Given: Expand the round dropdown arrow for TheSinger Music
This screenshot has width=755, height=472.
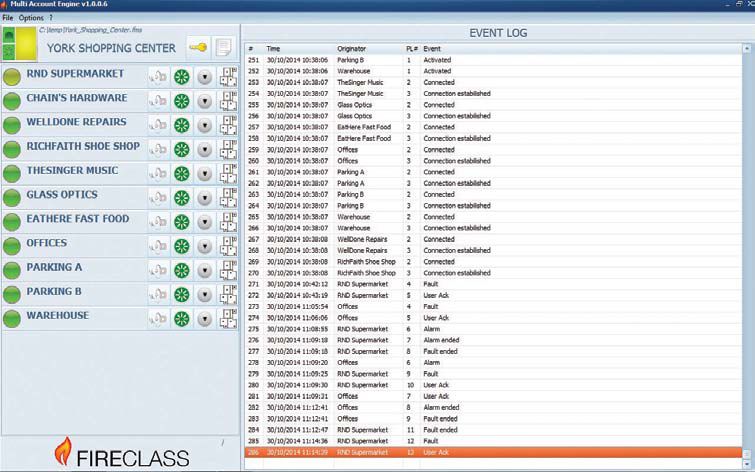Looking at the screenshot, I should [x=205, y=173].
